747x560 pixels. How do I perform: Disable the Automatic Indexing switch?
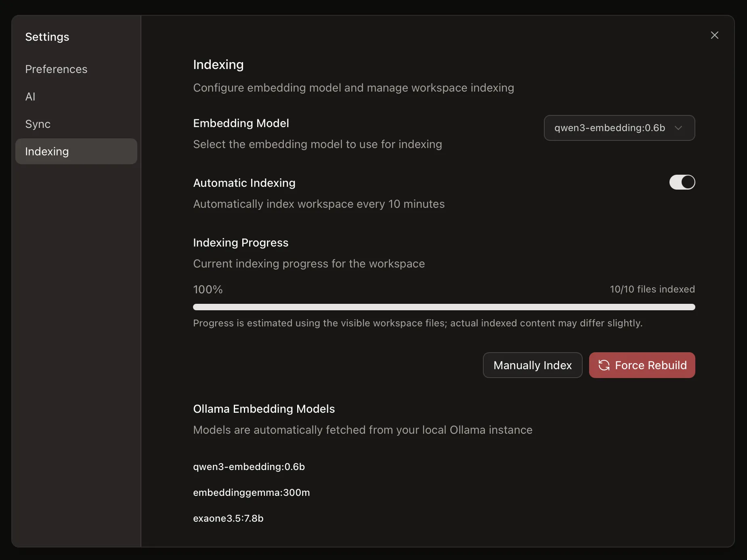[x=682, y=182]
